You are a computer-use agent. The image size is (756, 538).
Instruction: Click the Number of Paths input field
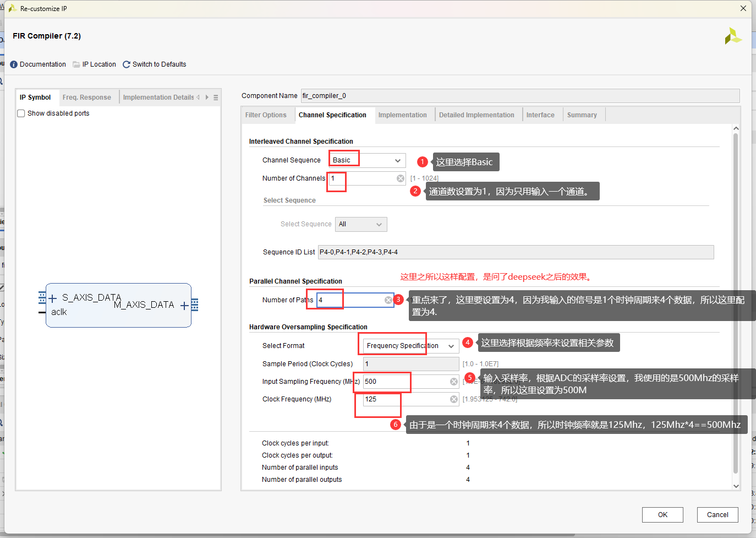coord(355,300)
